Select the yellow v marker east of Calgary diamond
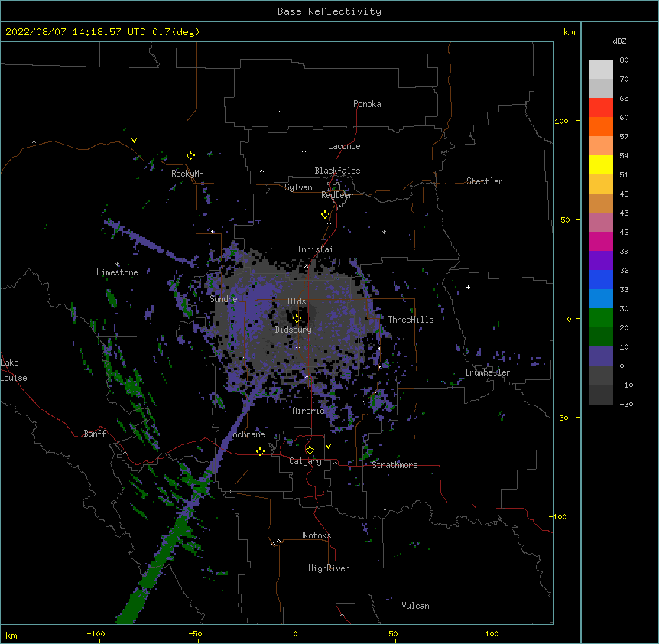The height and width of the screenshot is (644, 659). [x=328, y=447]
